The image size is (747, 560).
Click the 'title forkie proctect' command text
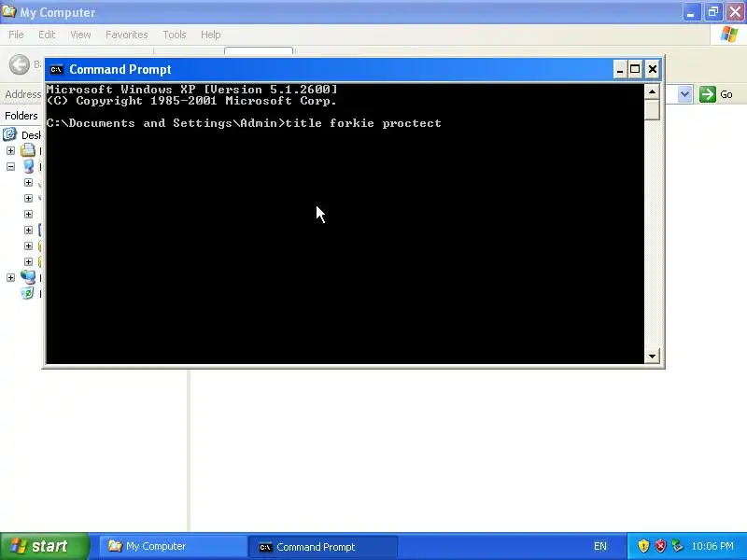pyautogui.click(x=363, y=123)
